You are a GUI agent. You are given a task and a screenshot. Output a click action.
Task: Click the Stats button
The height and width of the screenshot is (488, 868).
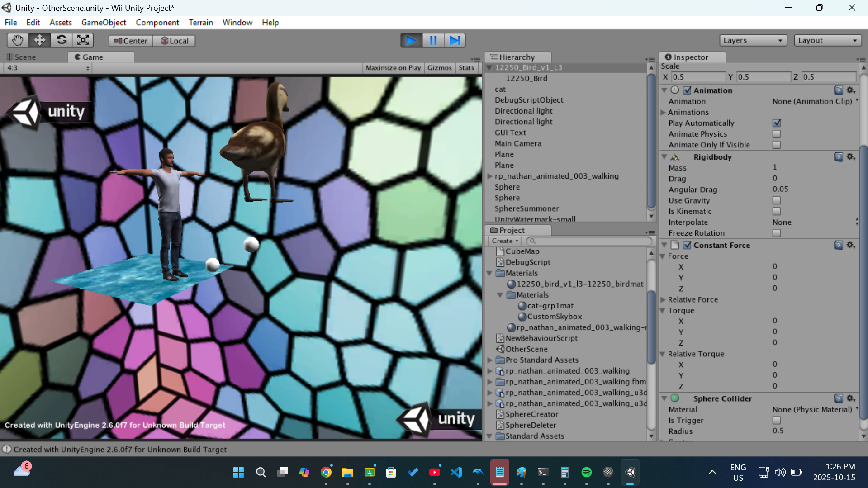point(466,68)
